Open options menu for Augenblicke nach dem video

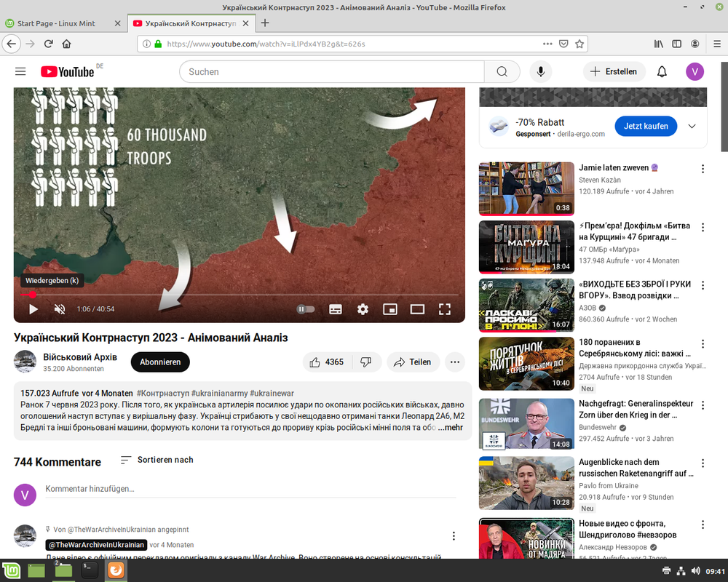[703, 463]
